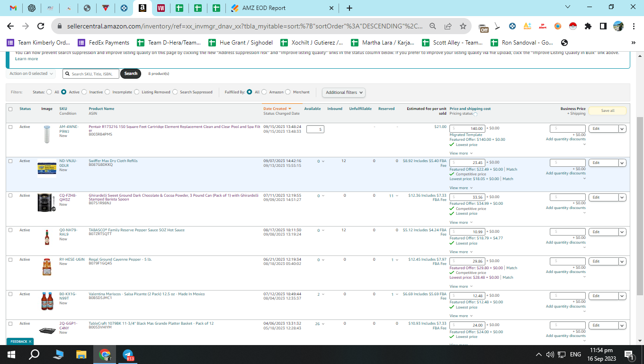Show more bookmarks via the overflow chevron
Screen dimensions: 644x364
(x=634, y=43)
